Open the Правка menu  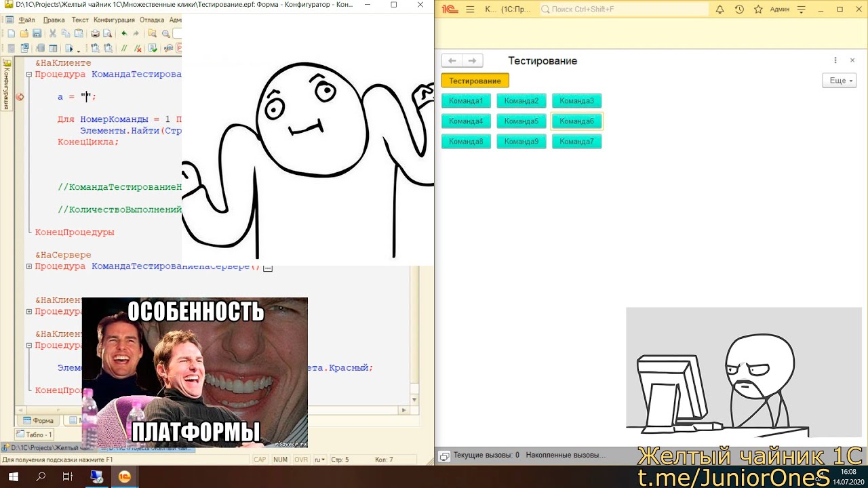(54, 20)
